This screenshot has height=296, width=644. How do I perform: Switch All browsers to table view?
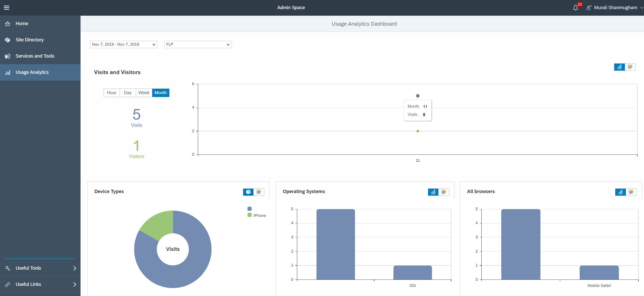[631, 192]
